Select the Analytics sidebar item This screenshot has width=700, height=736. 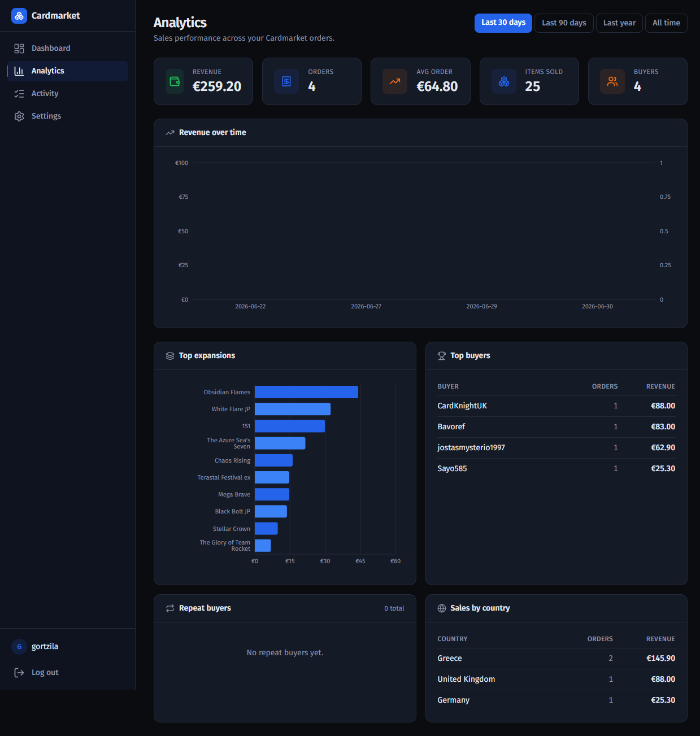68,71
